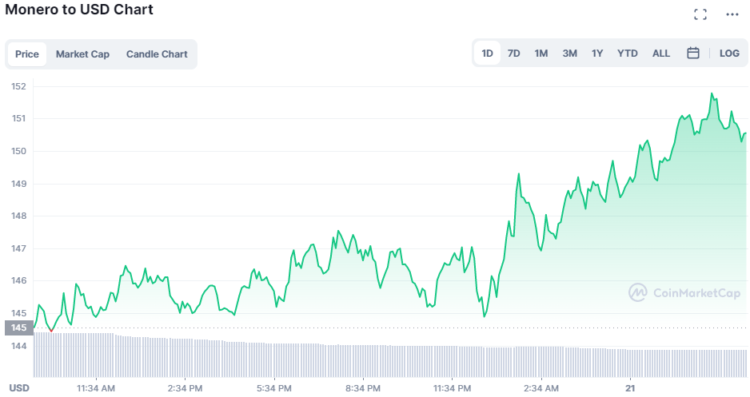Click the 147 y-axis price label
The height and width of the screenshot is (397, 750).
pyautogui.click(x=19, y=248)
